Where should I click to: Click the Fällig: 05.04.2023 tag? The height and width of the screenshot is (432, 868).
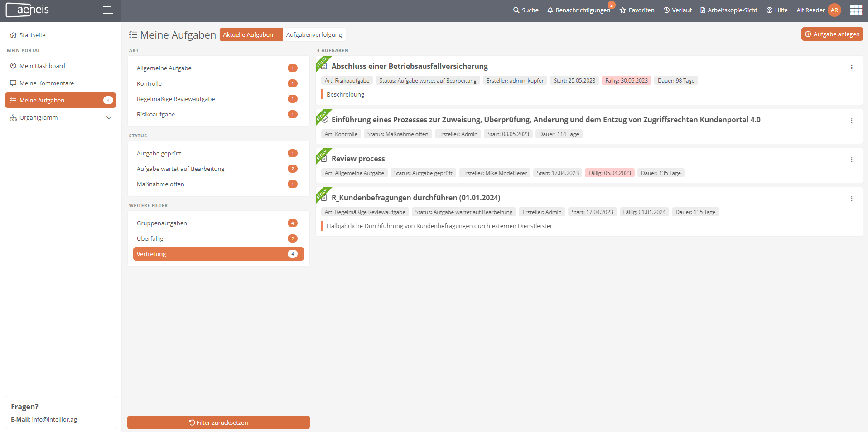609,173
